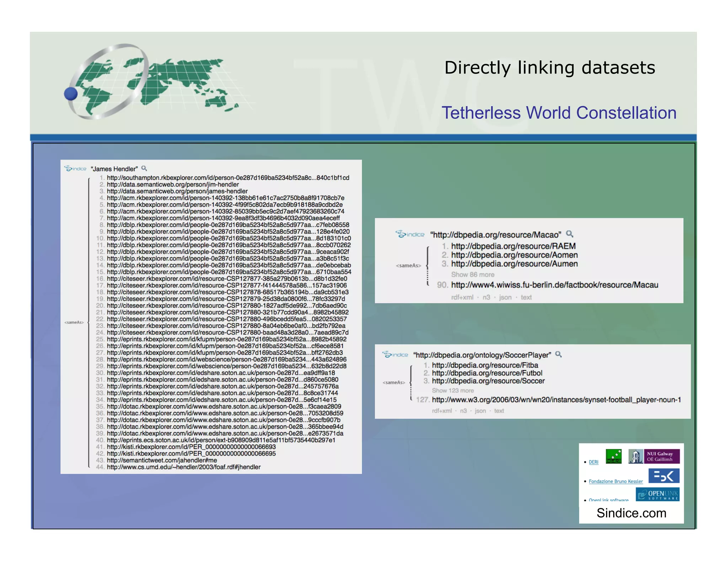The image size is (728, 562).
Task: Open fu-berlin factbook Macau result
Action: (555, 285)
